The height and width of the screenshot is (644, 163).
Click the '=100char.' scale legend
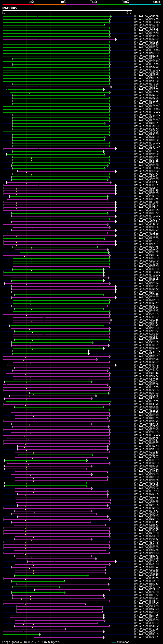pos(121,642)
